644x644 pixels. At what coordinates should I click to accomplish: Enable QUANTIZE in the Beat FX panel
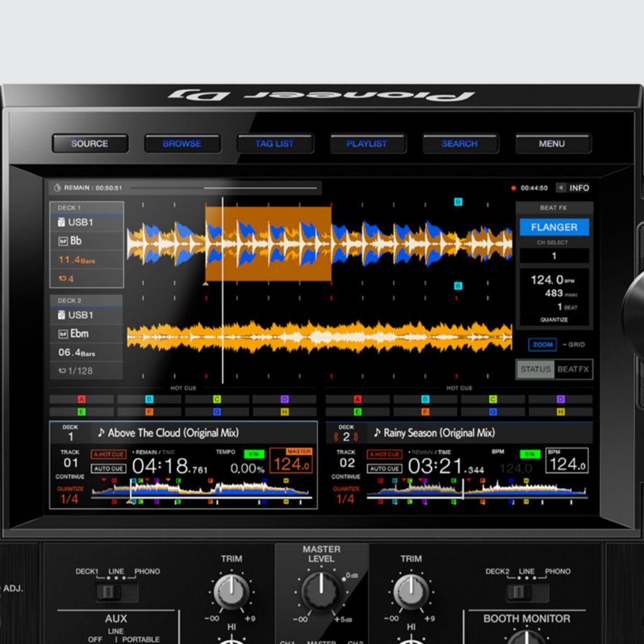click(x=554, y=319)
